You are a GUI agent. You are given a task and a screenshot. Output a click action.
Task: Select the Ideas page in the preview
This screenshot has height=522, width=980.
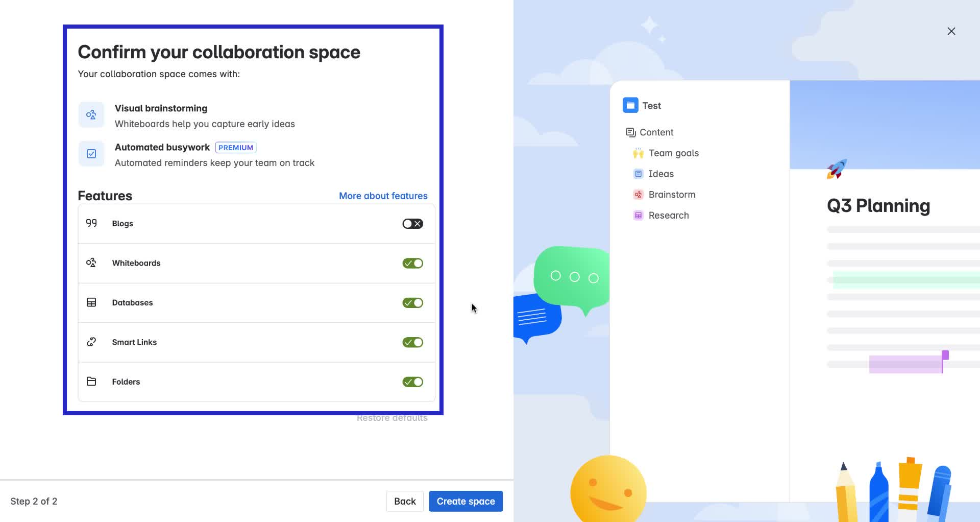[660, 174]
